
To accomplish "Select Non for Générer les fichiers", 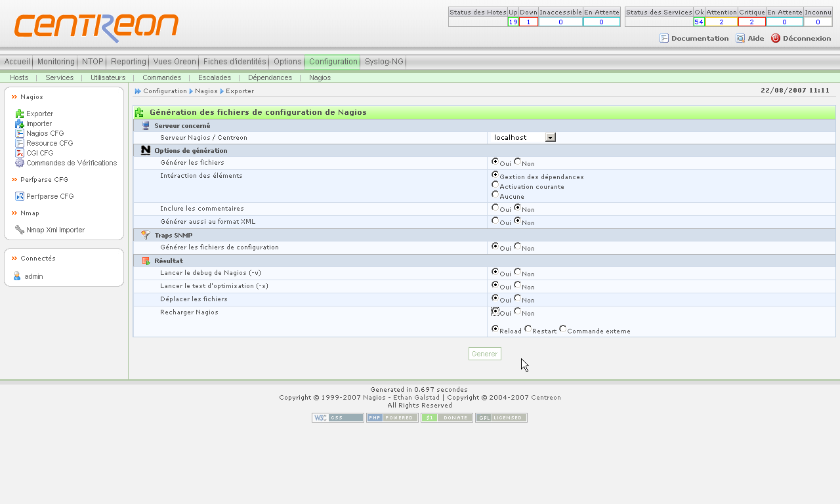I will click(x=518, y=161).
